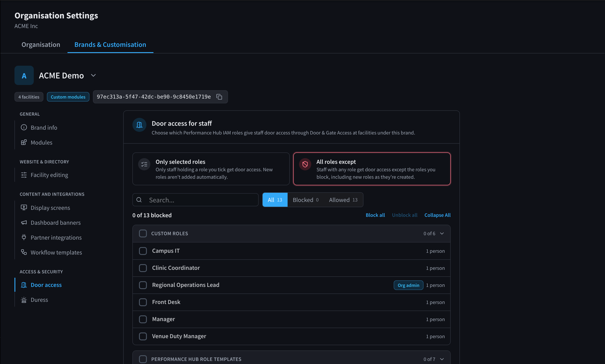Image resolution: width=605 pixels, height=364 pixels.
Task: Copy the brand ID to clipboard
Action: click(x=219, y=97)
